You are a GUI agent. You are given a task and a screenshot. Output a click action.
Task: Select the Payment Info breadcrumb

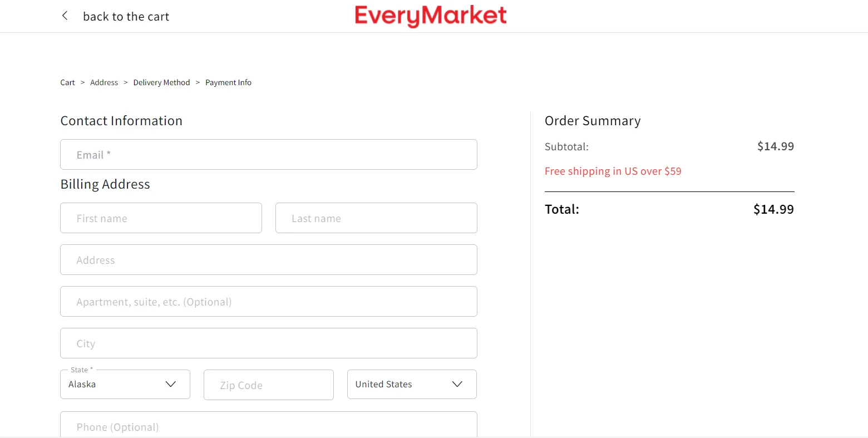click(228, 82)
